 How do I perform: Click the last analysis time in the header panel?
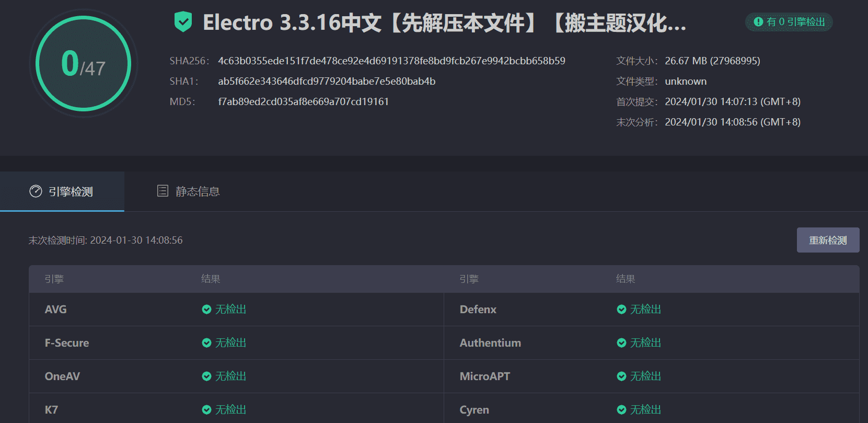tap(733, 122)
